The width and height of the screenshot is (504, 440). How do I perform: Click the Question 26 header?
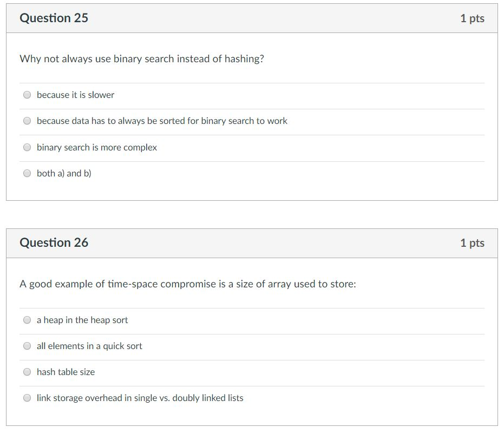pyautogui.click(x=54, y=242)
